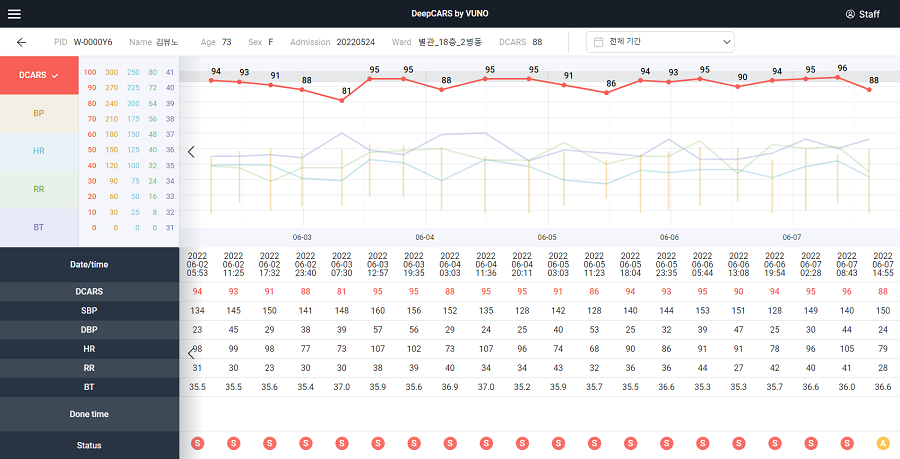Image resolution: width=900 pixels, height=459 pixels.
Task: Click the Staff user account icon
Action: coord(850,14)
